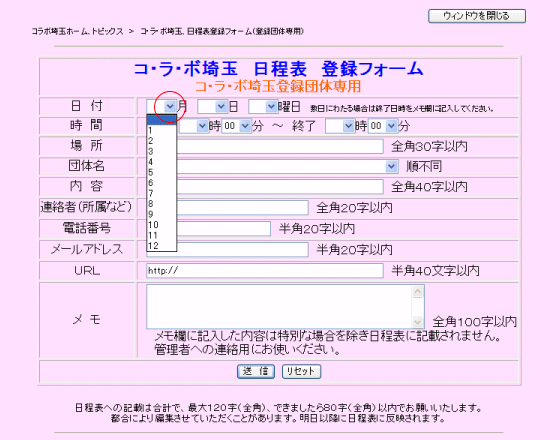Choose month 10 in open list

coord(161,225)
